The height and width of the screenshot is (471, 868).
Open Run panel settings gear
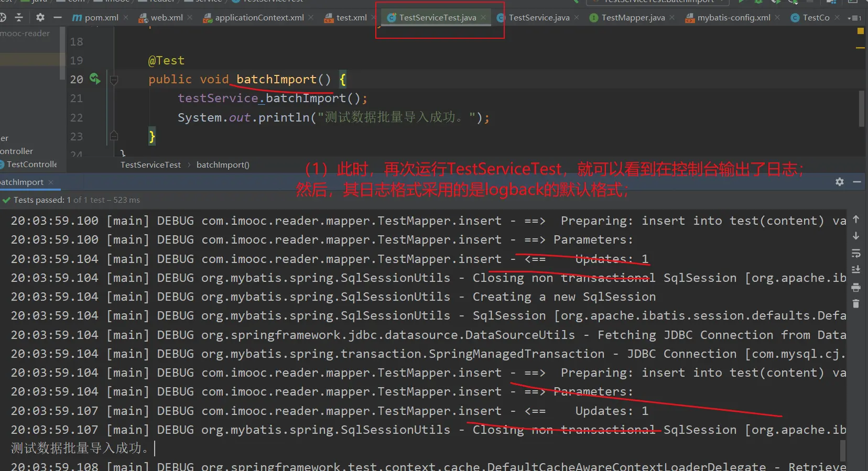click(840, 182)
